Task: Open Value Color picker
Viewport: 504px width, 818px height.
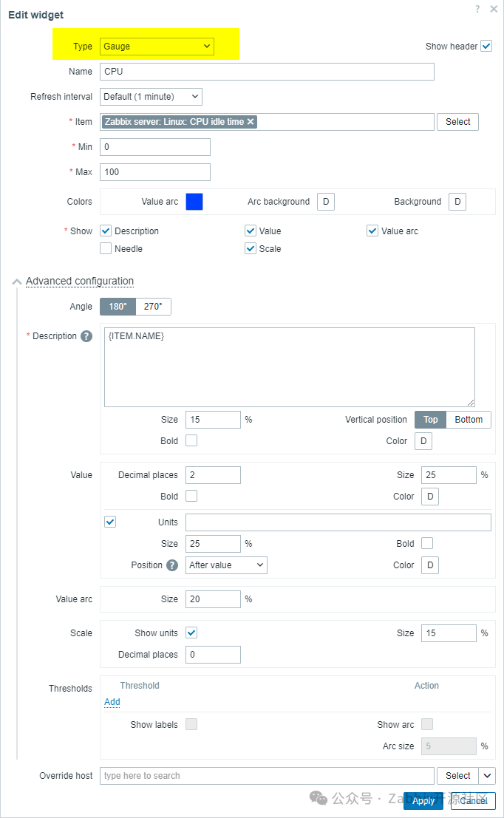Action: pyautogui.click(x=430, y=496)
